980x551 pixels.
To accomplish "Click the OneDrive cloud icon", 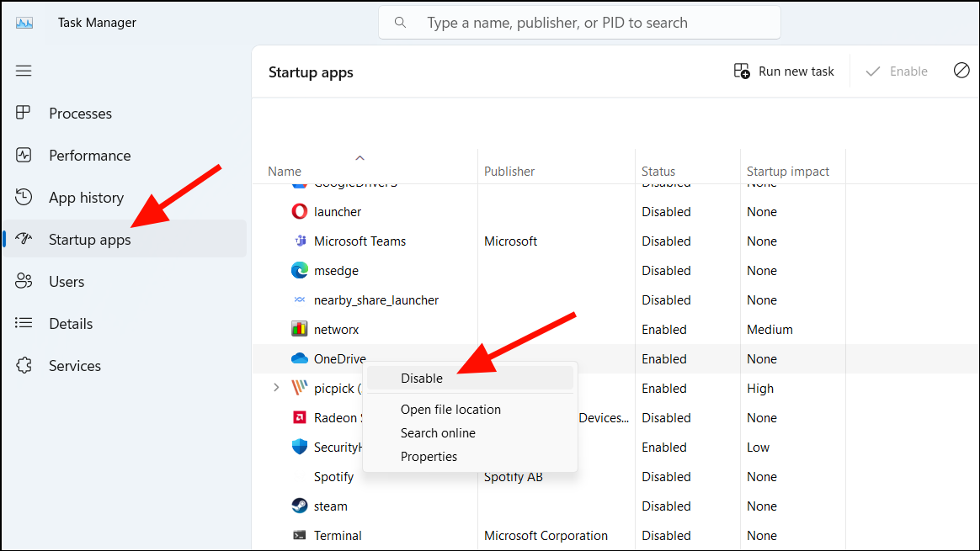I will 300,358.
